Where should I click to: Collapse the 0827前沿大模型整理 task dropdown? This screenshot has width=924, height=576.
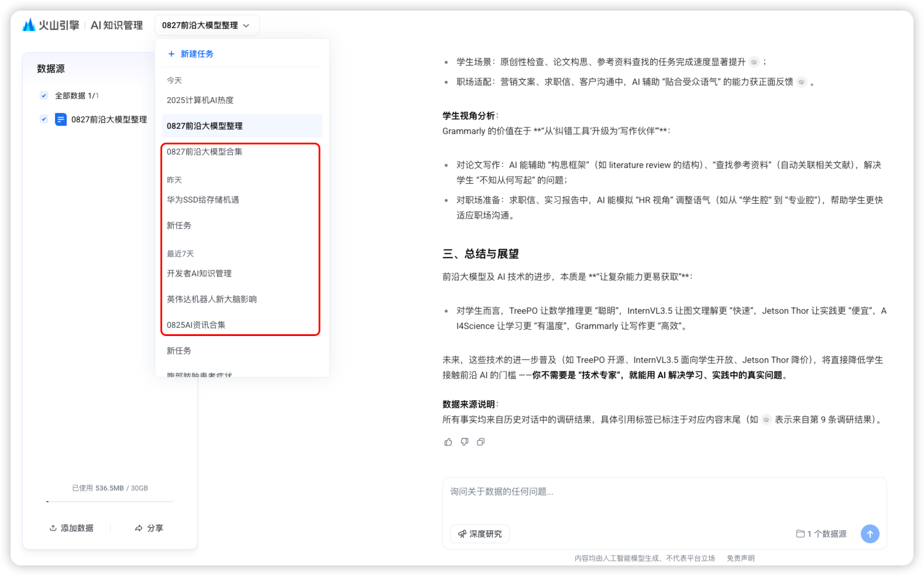(207, 25)
